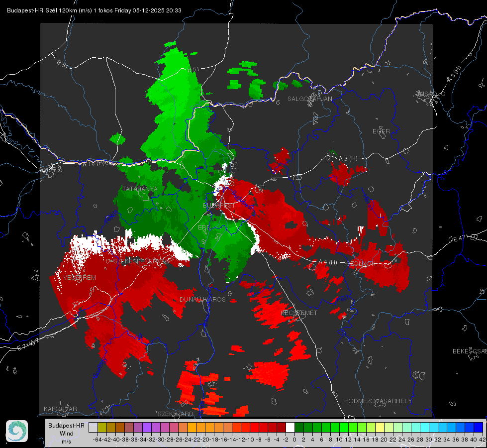
Task: Select the white legend swatch between -2 and 0
Action: [290, 427]
